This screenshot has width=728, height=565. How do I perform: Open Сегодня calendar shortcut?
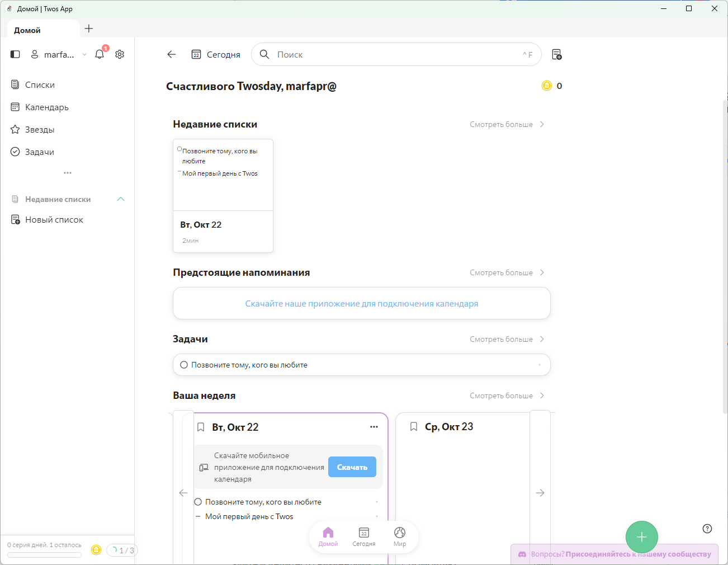click(x=216, y=54)
